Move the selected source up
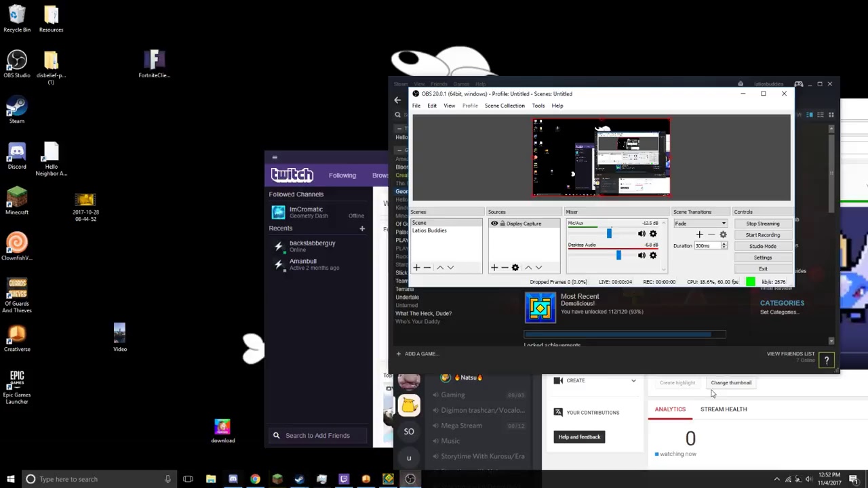 tap(528, 268)
